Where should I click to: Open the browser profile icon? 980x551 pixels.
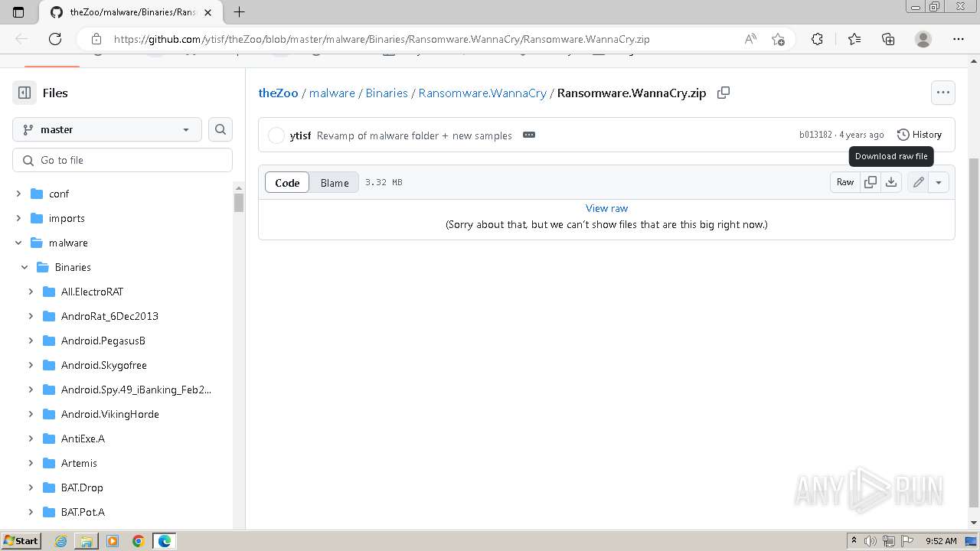coord(923,39)
